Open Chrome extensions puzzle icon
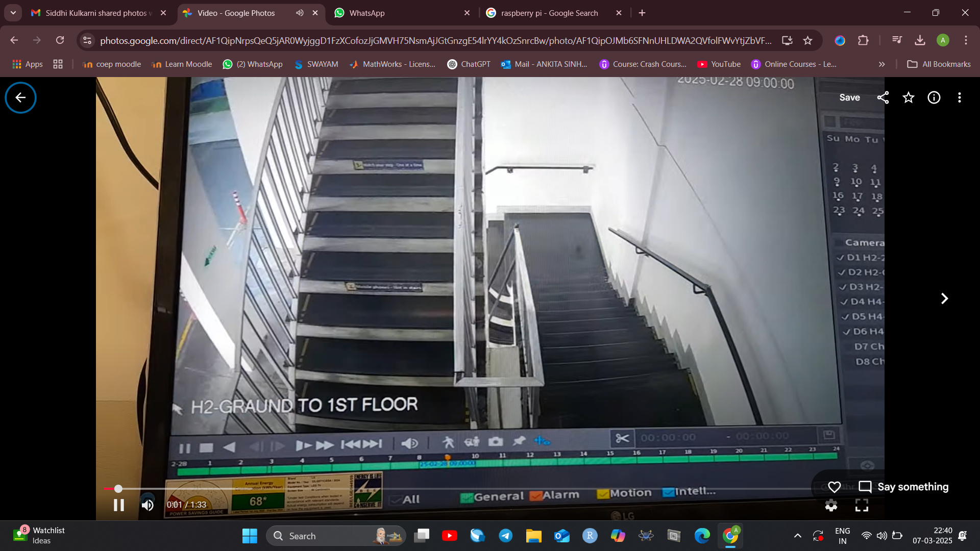Image resolution: width=980 pixels, height=551 pixels. (863, 40)
